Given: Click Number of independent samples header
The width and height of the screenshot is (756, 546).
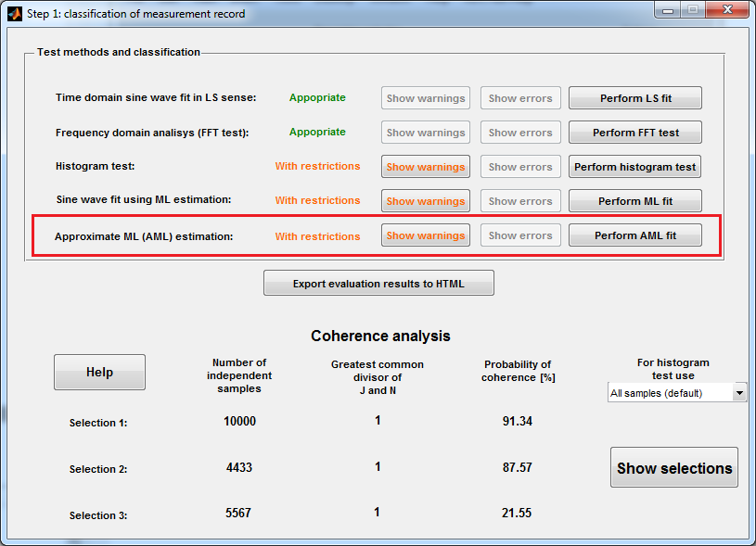Looking at the screenshot, I should [239, 375].
